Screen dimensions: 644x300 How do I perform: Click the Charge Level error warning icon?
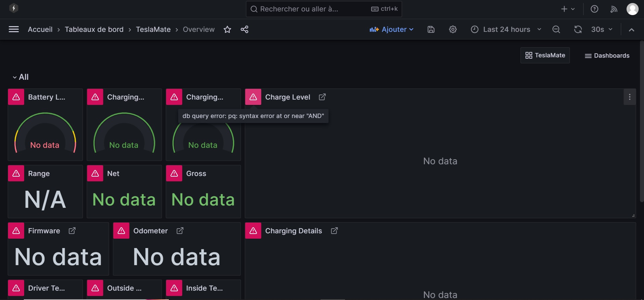[253, 97]
